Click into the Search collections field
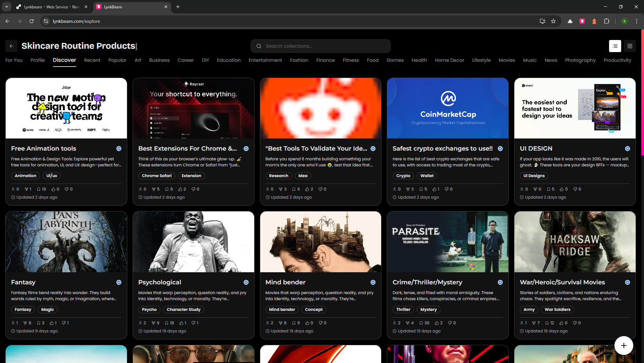The width and height of the screenshot is (644, 363). coord(320,46)
